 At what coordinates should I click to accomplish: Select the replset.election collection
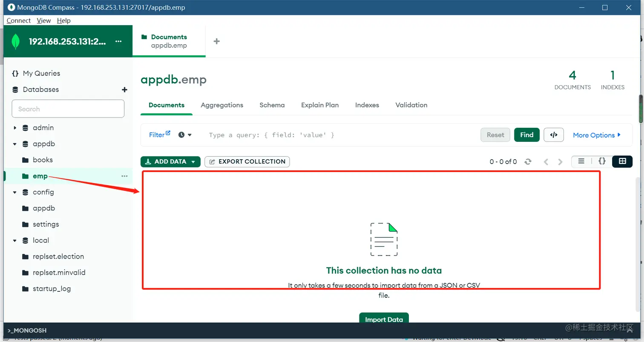(x=68, y=256)
